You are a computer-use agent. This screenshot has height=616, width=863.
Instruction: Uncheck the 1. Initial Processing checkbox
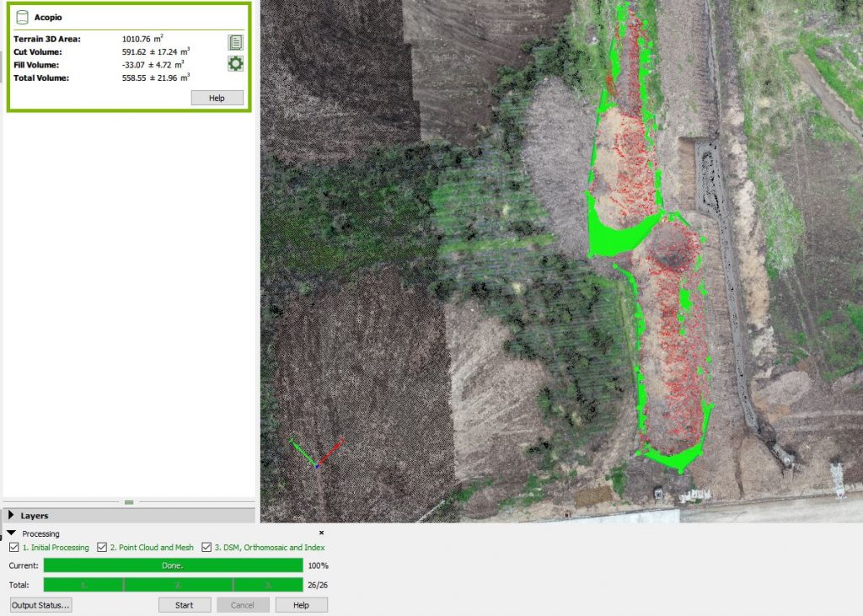coord(13,548)
